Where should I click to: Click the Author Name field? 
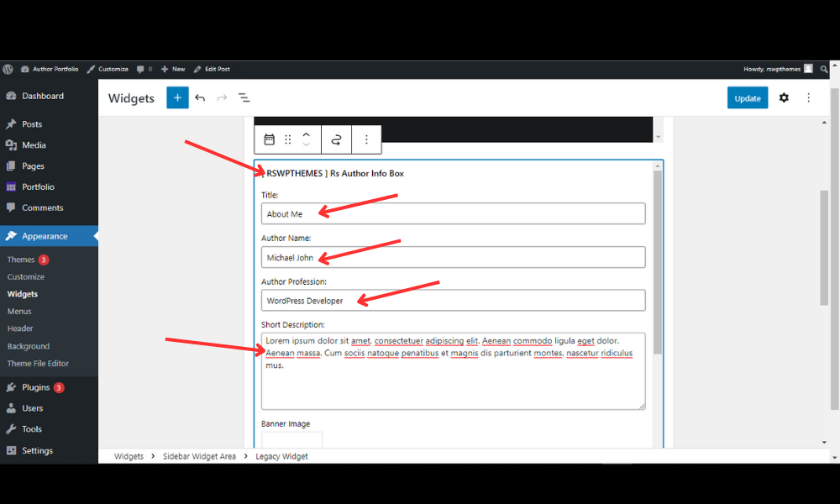coord(454,257)
